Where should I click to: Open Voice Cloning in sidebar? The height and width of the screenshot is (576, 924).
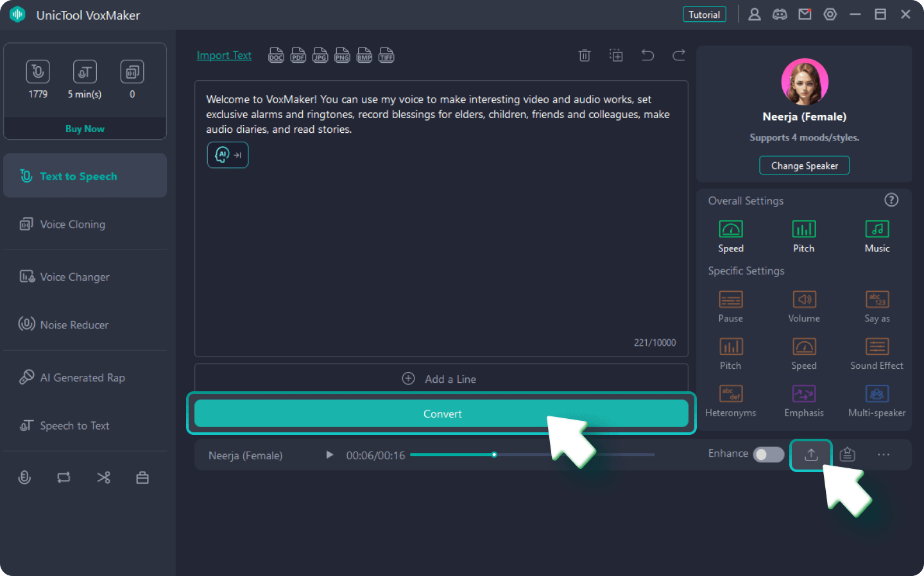(x=85, y=224)
